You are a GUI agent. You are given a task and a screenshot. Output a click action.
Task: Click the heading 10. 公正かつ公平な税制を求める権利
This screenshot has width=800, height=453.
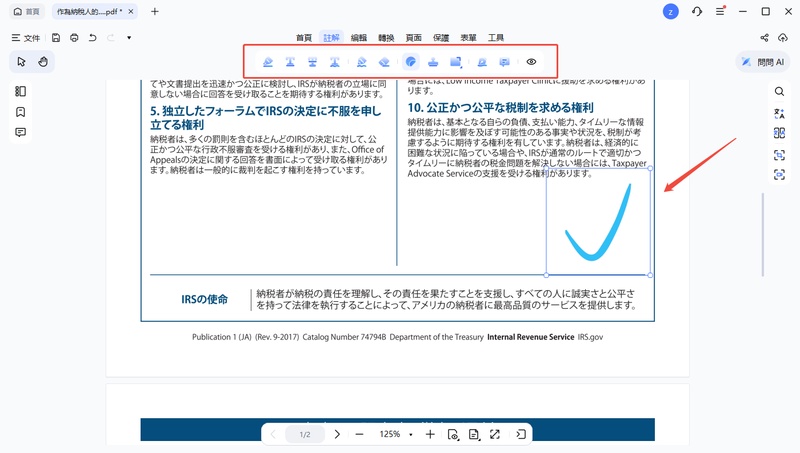coord(501,108)
